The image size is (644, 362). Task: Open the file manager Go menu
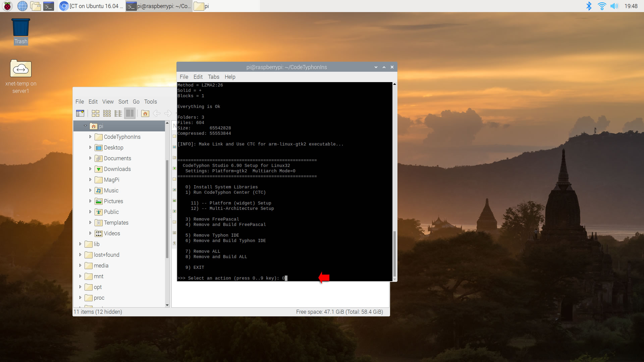pos(136,102)
